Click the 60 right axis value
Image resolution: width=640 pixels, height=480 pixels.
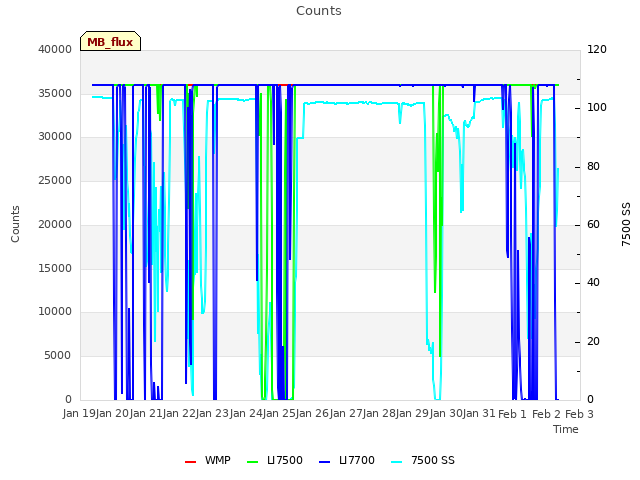[593, 224]
